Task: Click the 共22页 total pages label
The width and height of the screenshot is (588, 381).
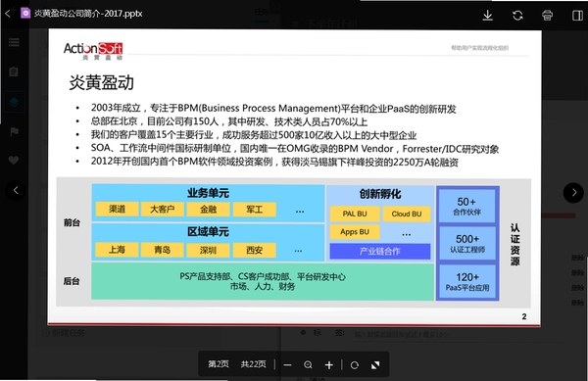Action: 254,364
